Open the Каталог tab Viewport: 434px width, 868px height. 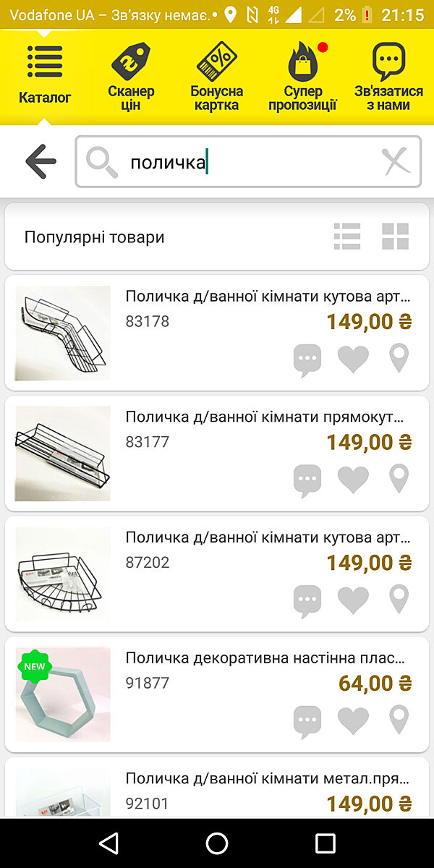pyautogui.click(x=45, y=75)
